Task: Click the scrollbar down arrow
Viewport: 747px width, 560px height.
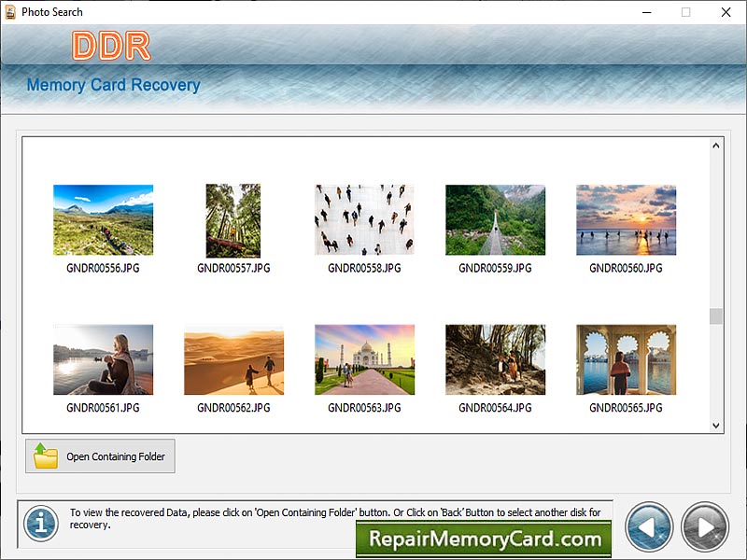Action: (x=715, y=426)
